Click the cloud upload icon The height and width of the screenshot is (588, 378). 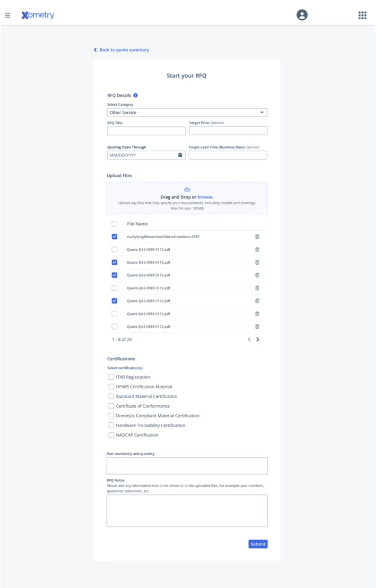[x=187, y=190]
